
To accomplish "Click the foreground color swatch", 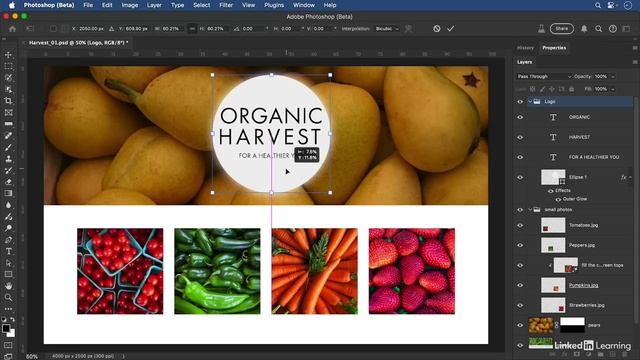I will tap(6, 328).
